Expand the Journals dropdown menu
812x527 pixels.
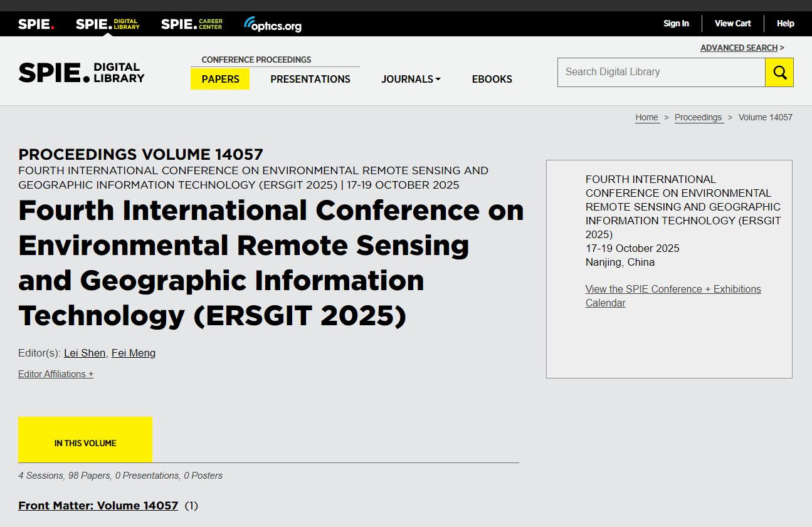pyautogui.click(x=411, y=79)
